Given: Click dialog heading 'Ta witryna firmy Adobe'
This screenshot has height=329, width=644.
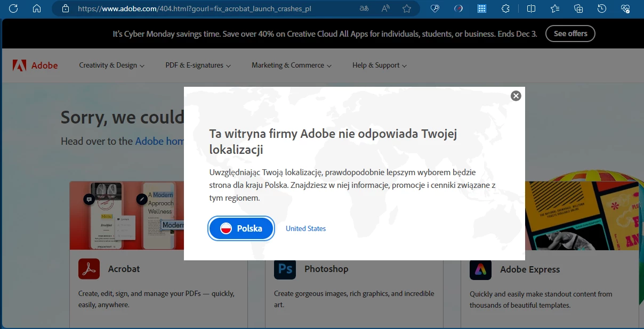Looking at the screenshot, I should point(333,141).
